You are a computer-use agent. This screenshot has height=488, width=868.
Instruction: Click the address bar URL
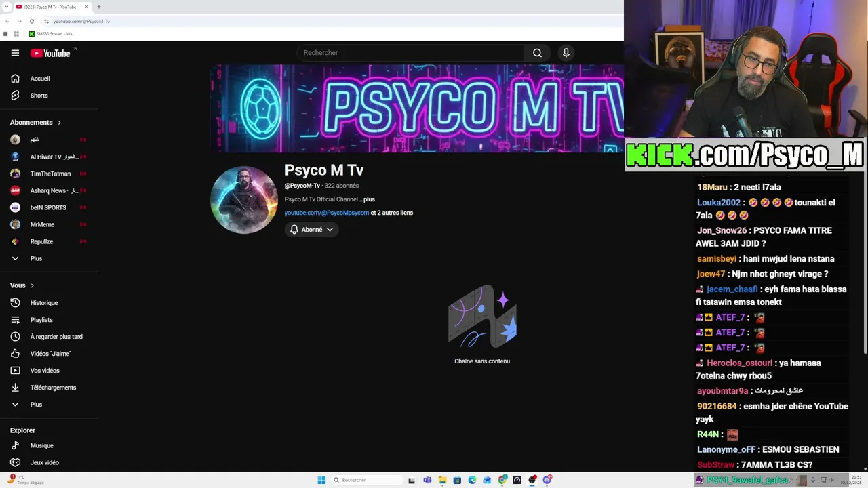[x=81, y=21]
